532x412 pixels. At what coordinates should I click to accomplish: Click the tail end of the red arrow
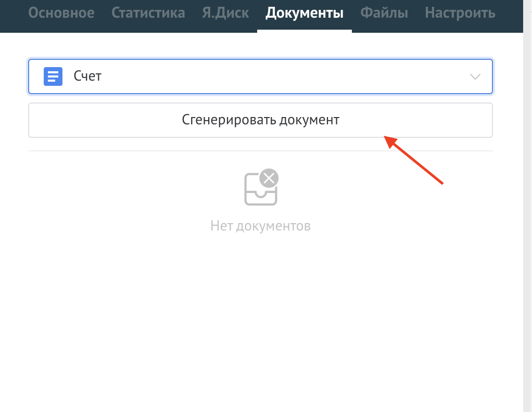[x=440, y=182]
